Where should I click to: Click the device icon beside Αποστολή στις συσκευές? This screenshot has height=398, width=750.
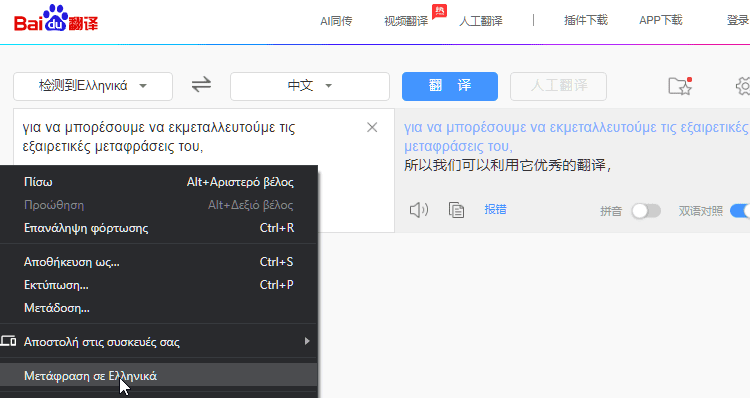8,341
